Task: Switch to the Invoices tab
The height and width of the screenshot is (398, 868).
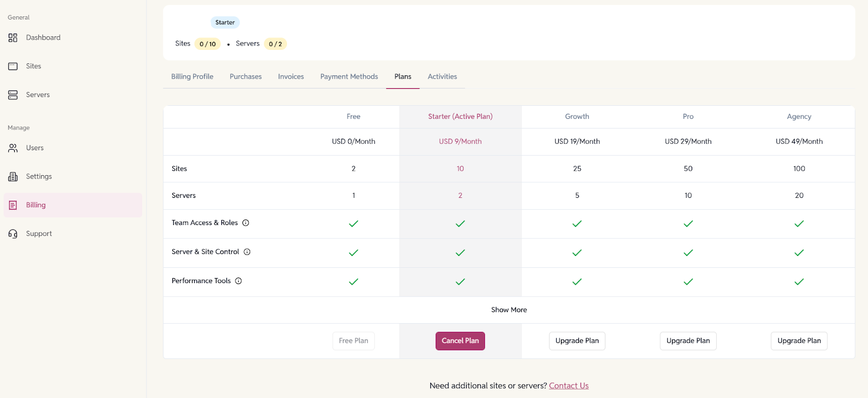Action: coord(291,76)
